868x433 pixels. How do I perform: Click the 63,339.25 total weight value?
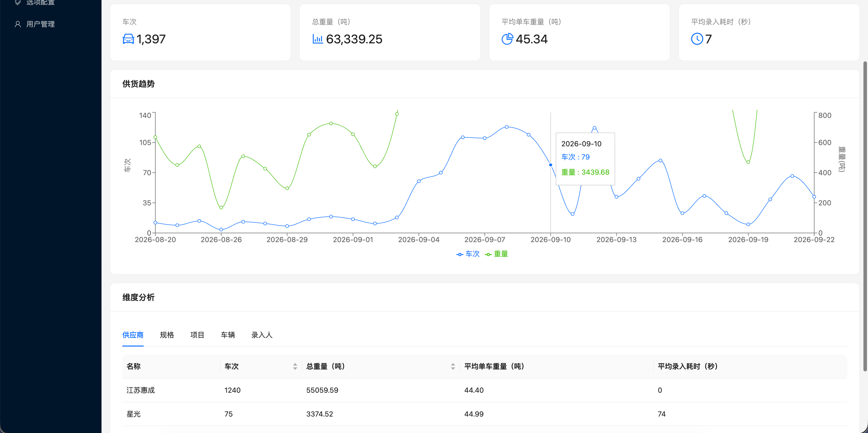354,39
